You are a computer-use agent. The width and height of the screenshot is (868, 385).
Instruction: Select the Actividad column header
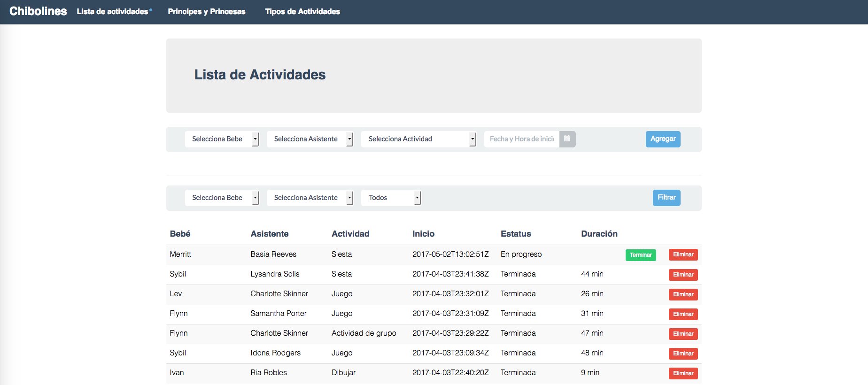350,234
